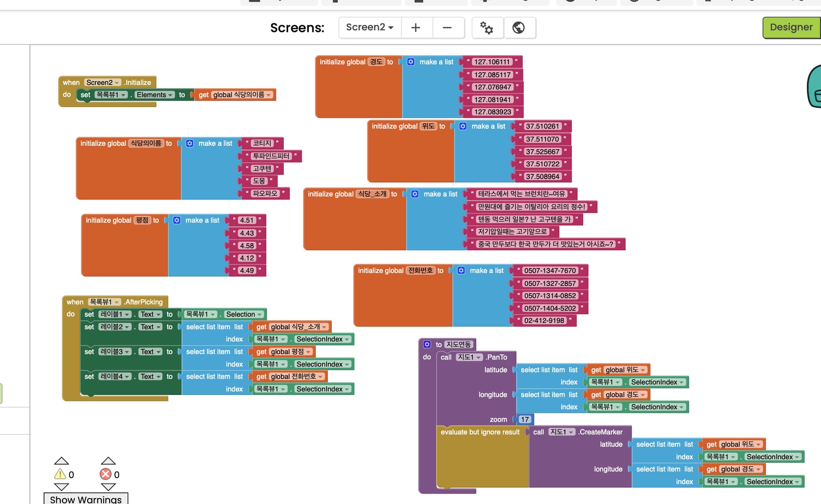821x504 pixels.
Task: Click the yellow warning triangle indicator
Action: 60,474
